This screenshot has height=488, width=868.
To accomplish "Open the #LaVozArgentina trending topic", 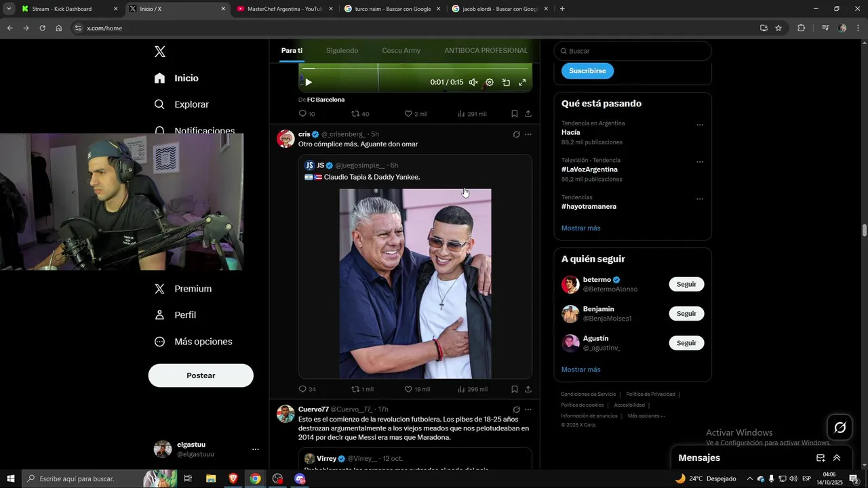I will coord(589,169).
